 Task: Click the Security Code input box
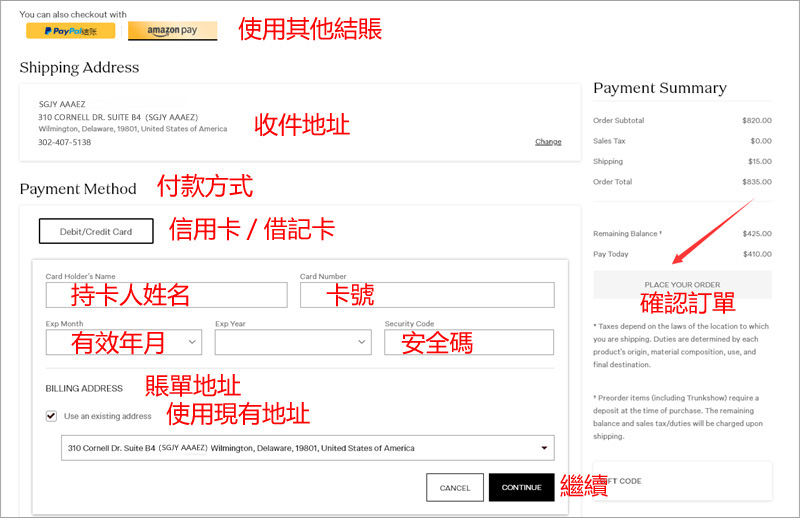(468, 342)
